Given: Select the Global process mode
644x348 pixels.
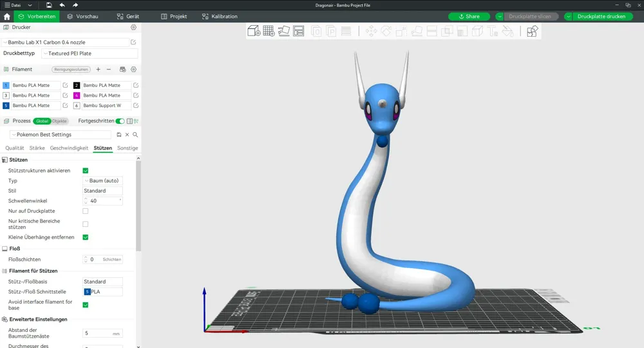Looking at the screenshot, I should click(42, 121).
